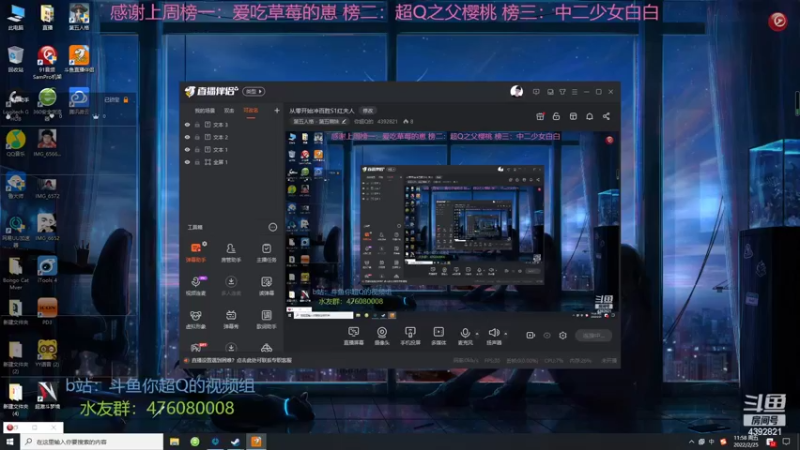The height and width of the screenshot is (450, 800).
Task: Hide the 文本 1 layer
Action: 187,149
